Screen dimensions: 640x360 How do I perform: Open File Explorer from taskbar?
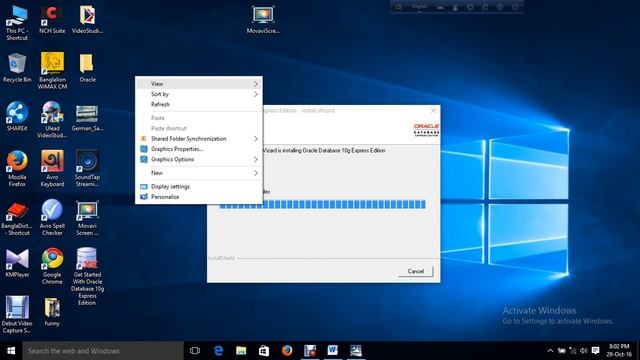[241, 351]
